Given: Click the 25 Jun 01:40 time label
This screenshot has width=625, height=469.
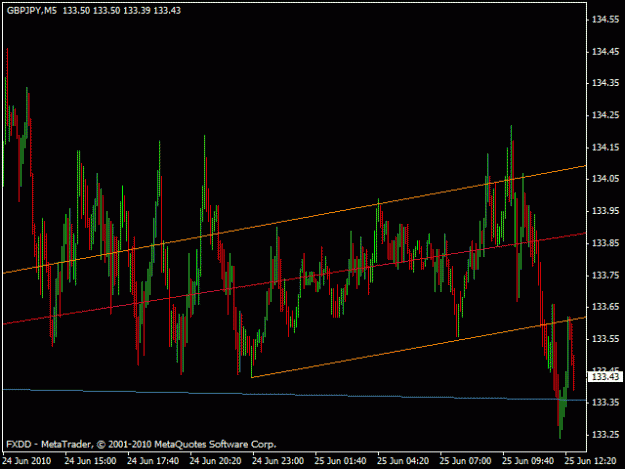Looking at the screenshot, I should coord(340,461).
